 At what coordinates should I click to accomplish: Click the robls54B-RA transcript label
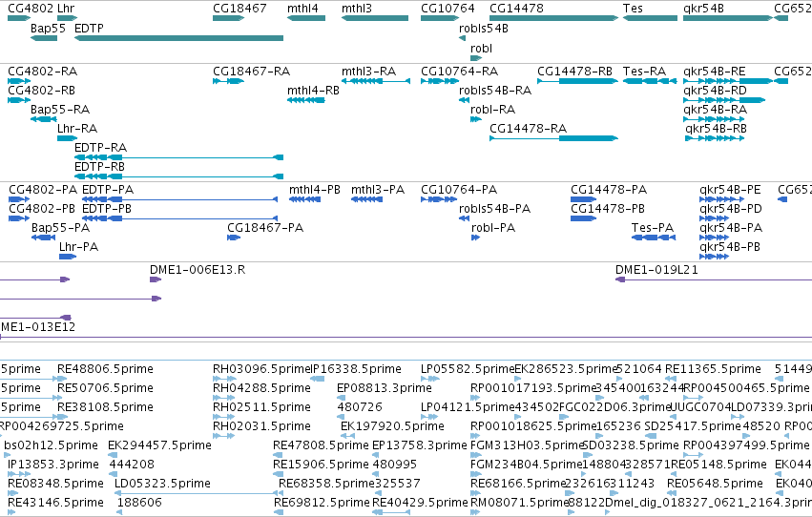495,90
